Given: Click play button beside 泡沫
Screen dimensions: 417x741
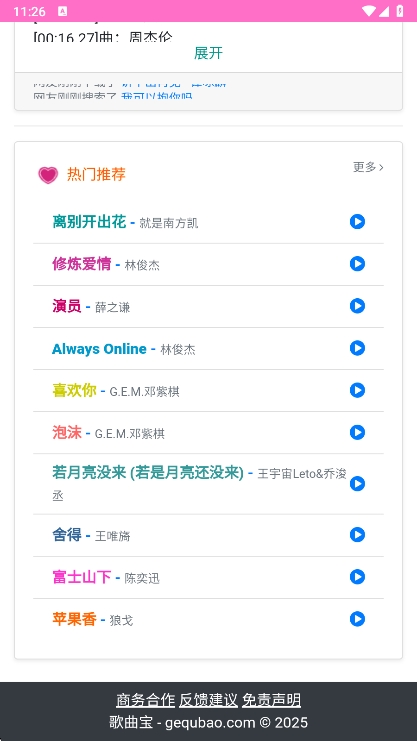Looking at the screenshot, I should 357,432.
